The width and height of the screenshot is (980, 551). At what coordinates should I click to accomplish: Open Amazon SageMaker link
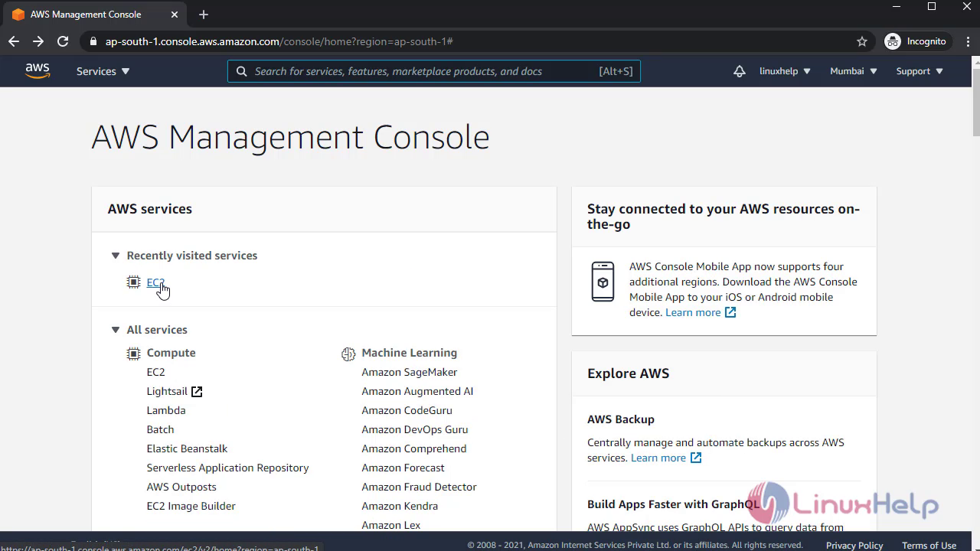coord(410,372)
